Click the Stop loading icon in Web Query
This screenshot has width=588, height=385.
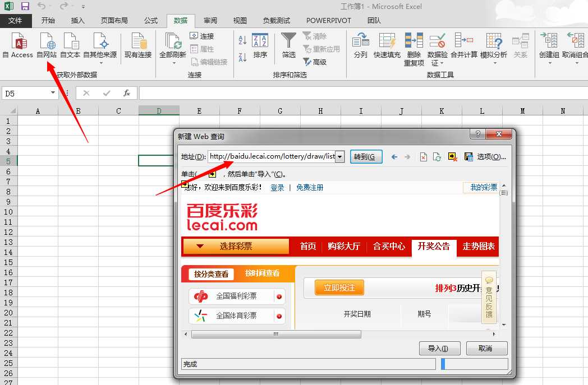click(x=424, y=157)
